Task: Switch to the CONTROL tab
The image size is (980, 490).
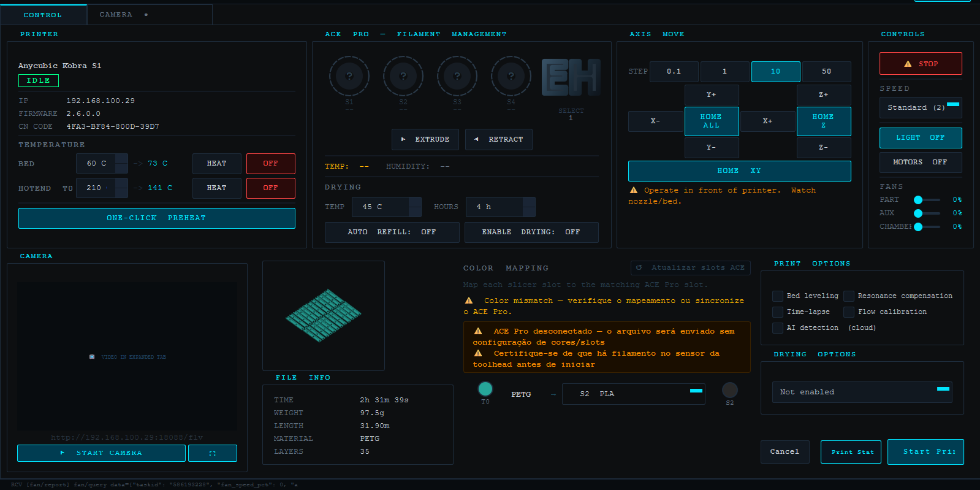Action: click(x=43, y=15)
